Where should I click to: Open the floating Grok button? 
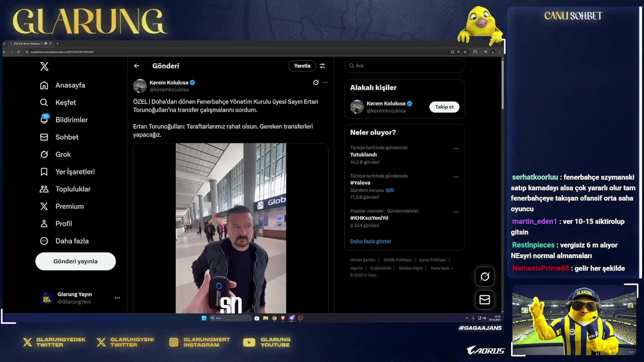pos(485,277)
